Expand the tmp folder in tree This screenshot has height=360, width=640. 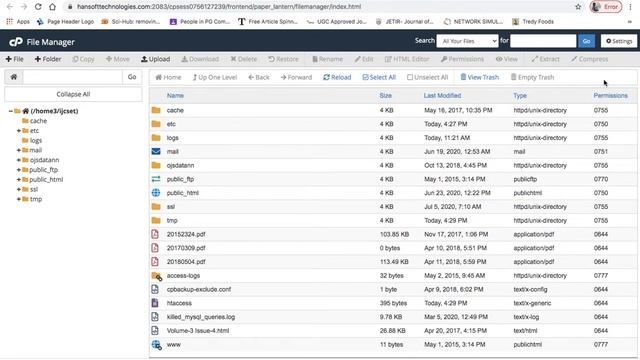19,199
